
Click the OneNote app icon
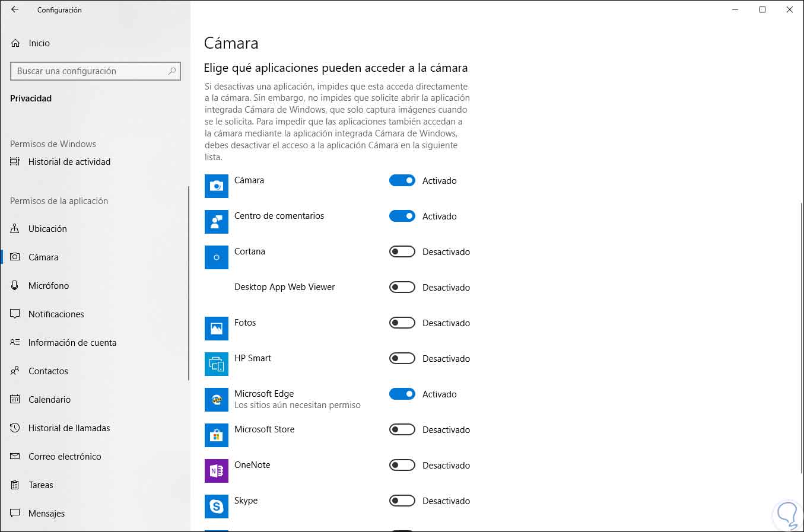pyautogui.click(x=216, y=471)
